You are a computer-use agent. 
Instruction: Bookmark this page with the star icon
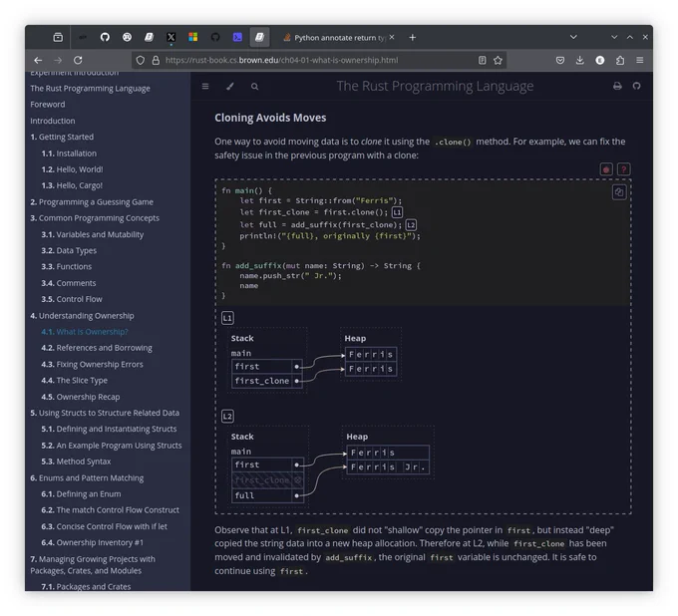coord(498,60)
